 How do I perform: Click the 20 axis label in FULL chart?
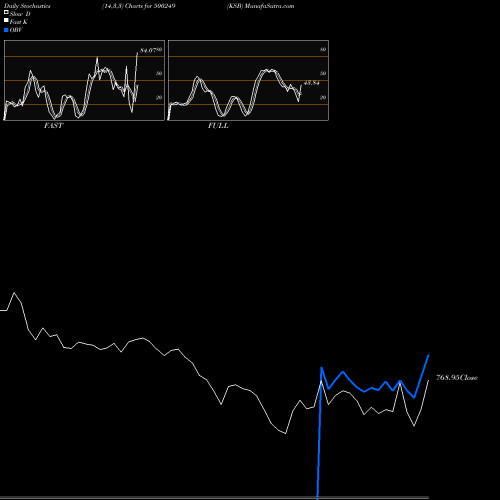(x=323, y=97)
